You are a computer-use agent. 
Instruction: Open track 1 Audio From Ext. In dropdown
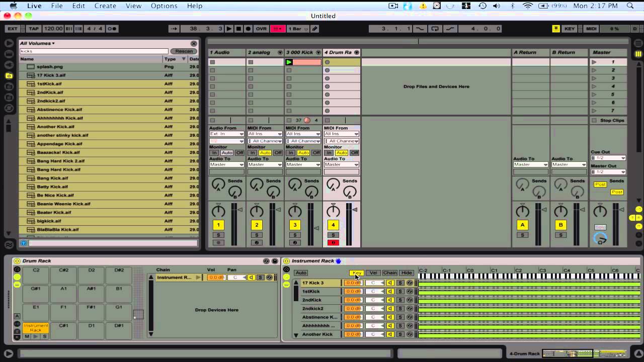point(227,134)
